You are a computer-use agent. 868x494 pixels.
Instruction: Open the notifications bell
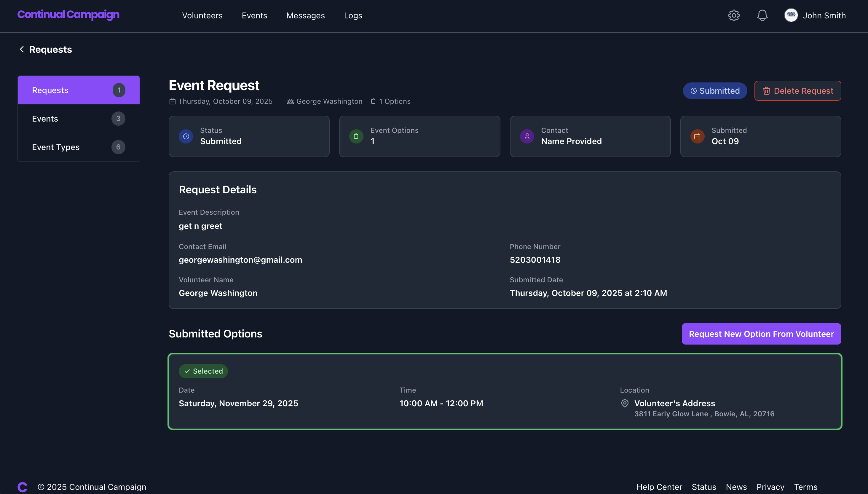click(762, 15)
